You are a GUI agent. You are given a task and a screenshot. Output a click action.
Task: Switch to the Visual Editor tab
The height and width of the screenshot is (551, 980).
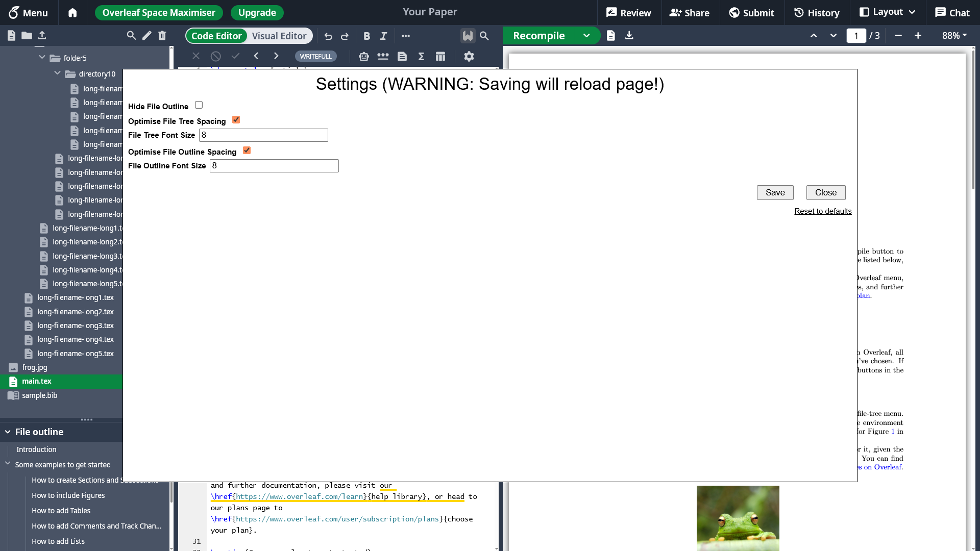[x=279, y=36]
